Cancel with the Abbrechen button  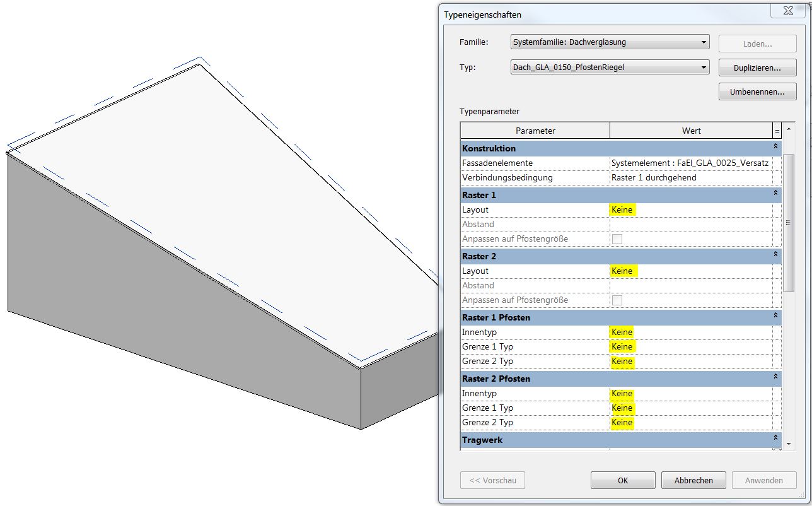[x=693, y=480]
